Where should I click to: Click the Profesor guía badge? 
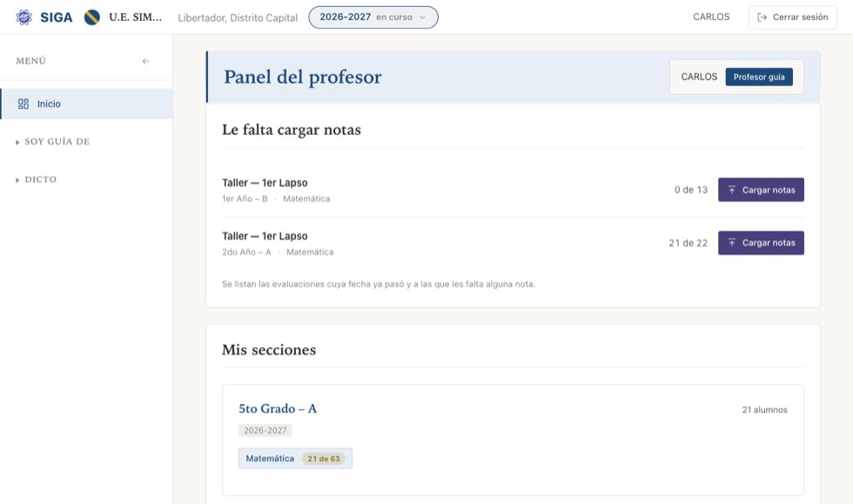click(759, 77)
